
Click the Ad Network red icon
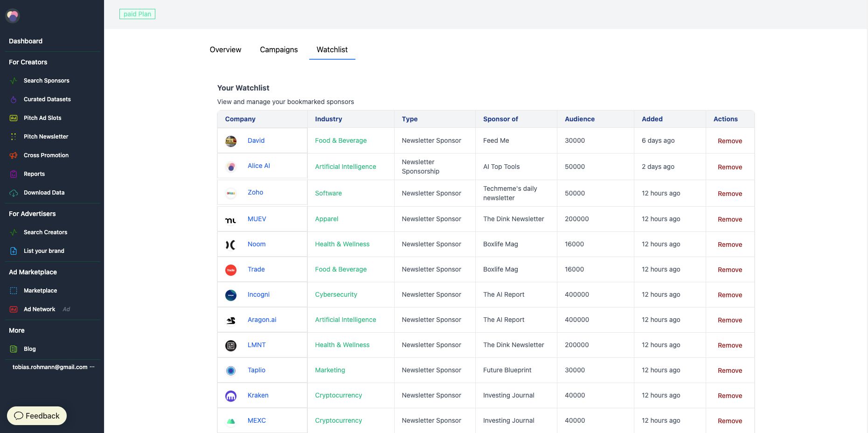click(14, 309)
